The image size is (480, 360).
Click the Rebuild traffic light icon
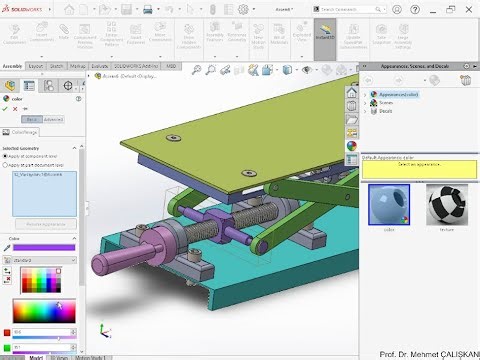[213, 9]
